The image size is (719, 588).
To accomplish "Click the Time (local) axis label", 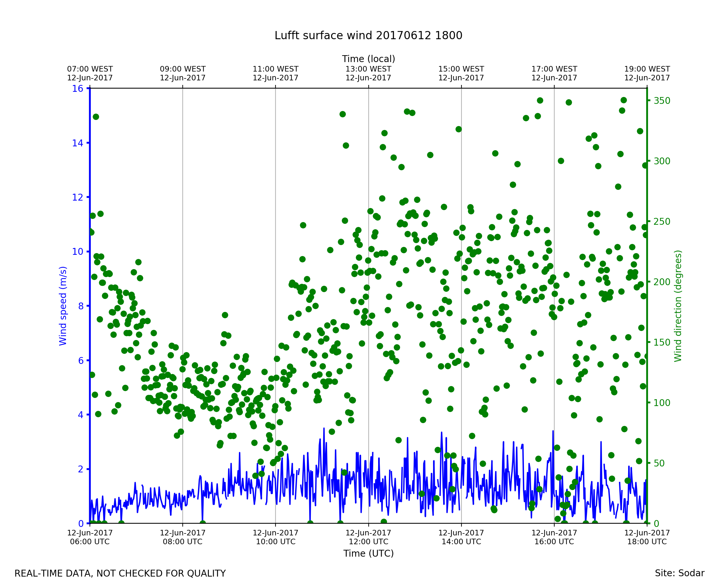I will tap(368, 59).
